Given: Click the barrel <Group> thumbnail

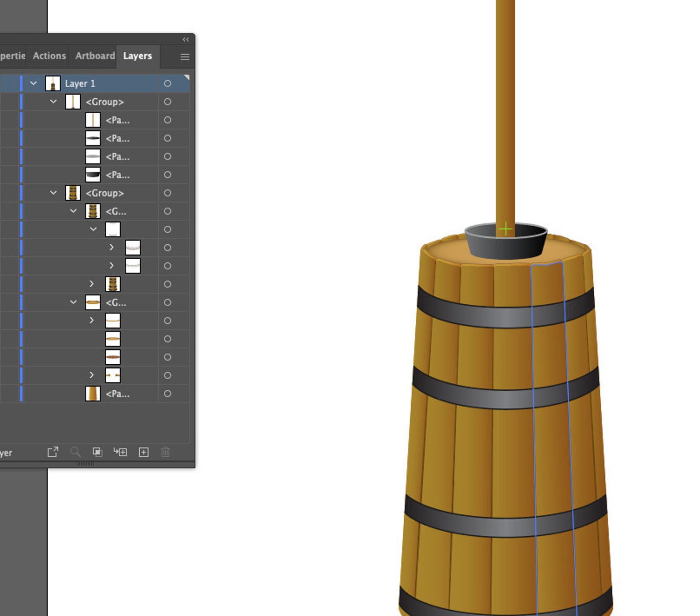Looking at the screenshot, I should tap(73, 193).
